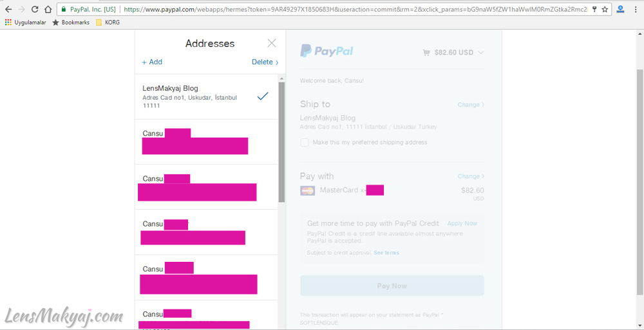This screenshot has height=330, width=644.
Task: Click the Addresses panel heading
Action: pyautogui.click(x=210, y=44)
